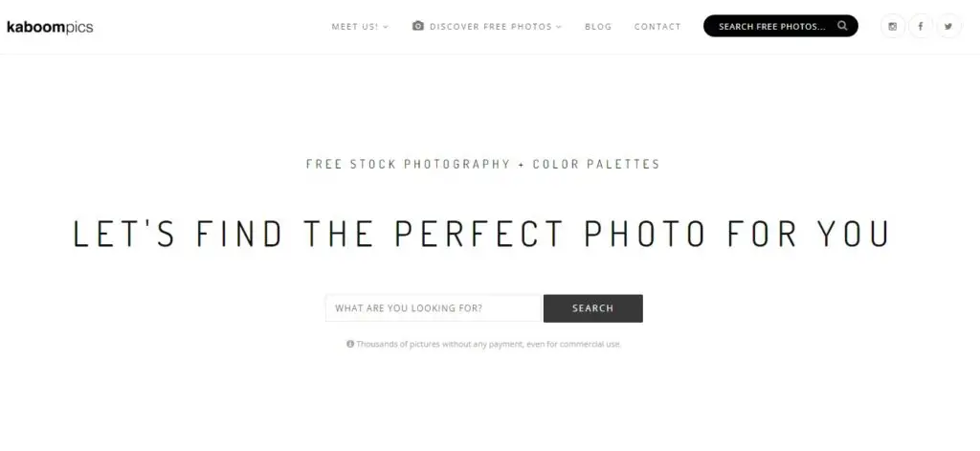Open the Meet Us! menu
This screenshot has height=451, width=980.
[360, 26]
